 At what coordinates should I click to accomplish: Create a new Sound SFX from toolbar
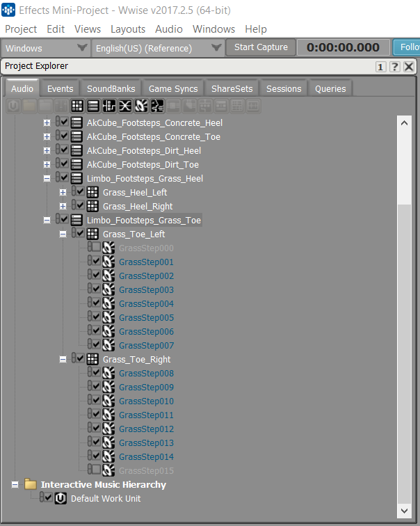coord(141,106)
